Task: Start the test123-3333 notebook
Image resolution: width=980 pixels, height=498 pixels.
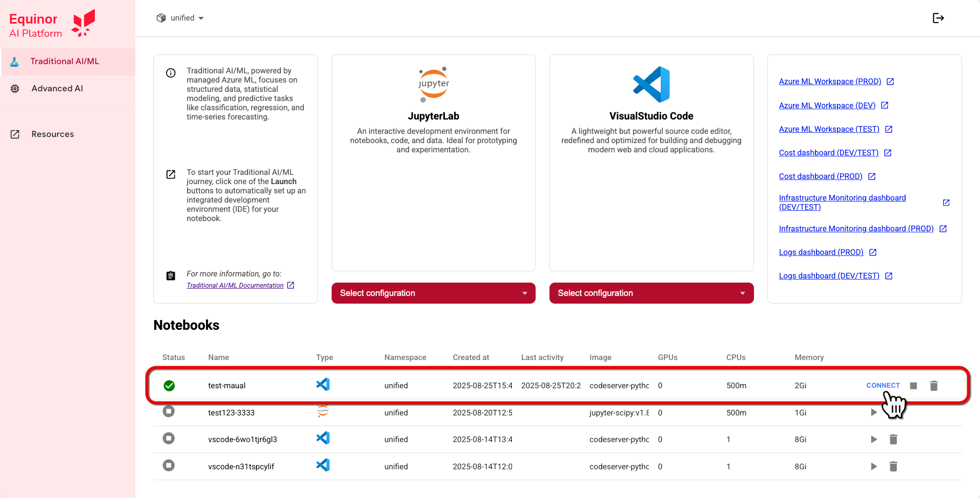Action: coord(874,412)
